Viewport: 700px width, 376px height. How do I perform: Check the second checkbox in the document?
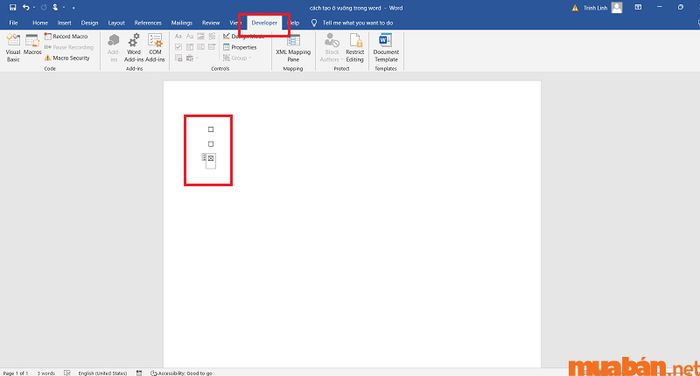pyautogui.click(x=211, y=144)
